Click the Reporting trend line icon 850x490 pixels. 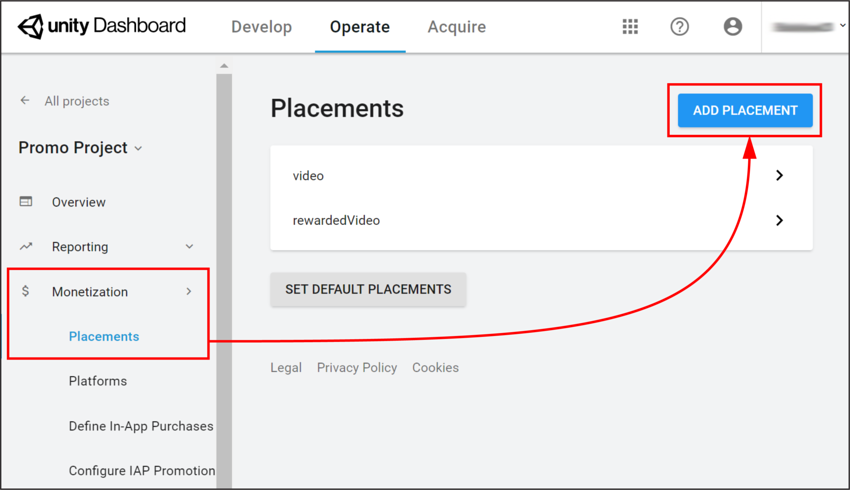[26, 247]
